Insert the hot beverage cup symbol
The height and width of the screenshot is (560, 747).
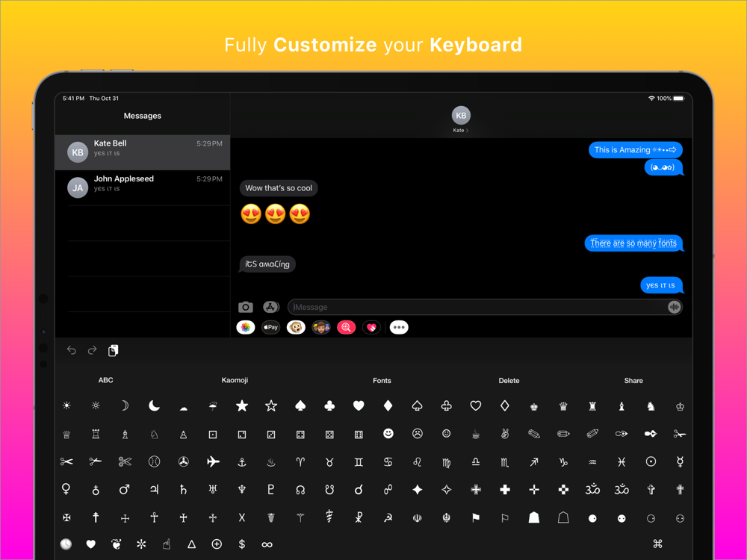475,434
